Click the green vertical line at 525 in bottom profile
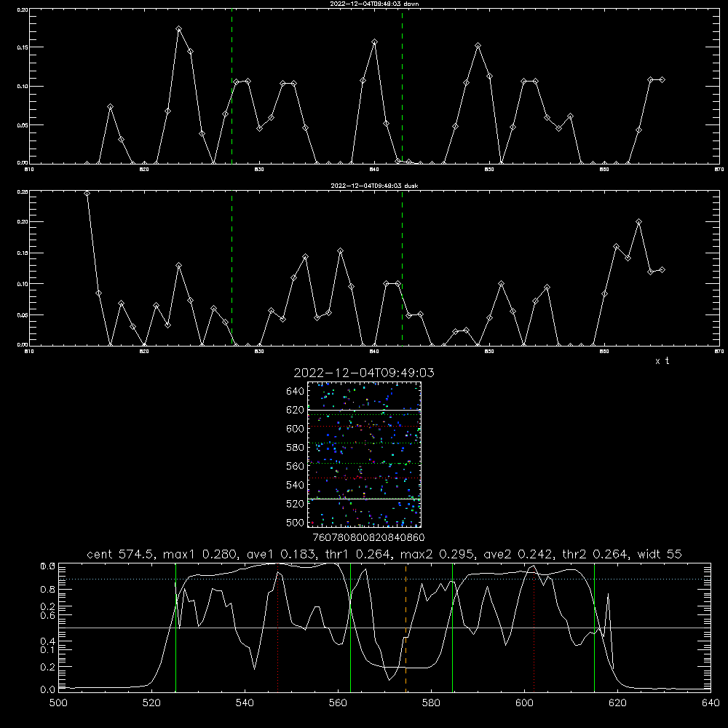The height and width of the screenshot is (728, 728). (175, 627)
